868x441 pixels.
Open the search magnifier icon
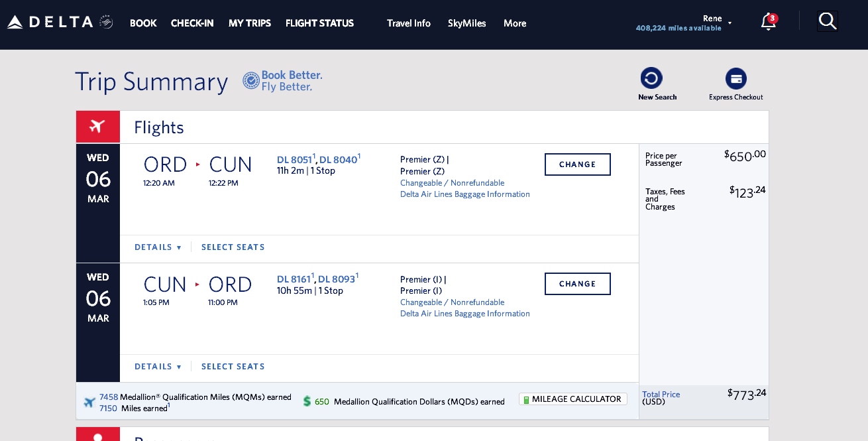(x=828, y=21)
